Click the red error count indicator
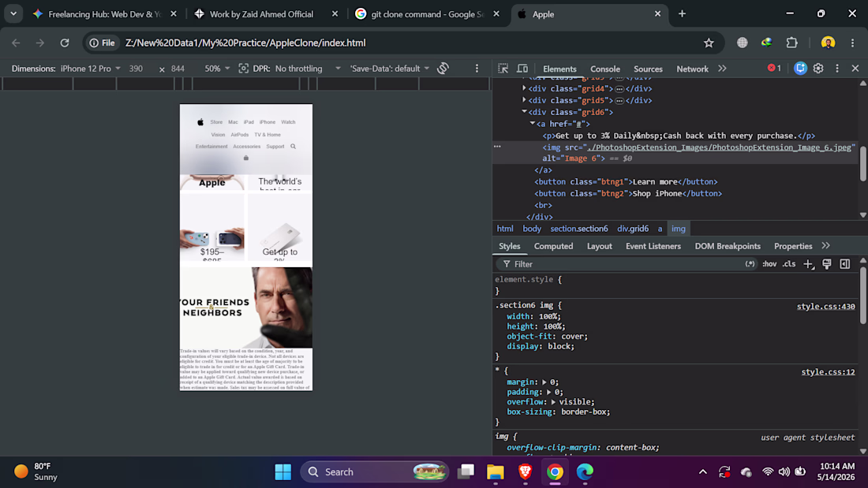This screenshot has height=488, width=868. point(774,68)
